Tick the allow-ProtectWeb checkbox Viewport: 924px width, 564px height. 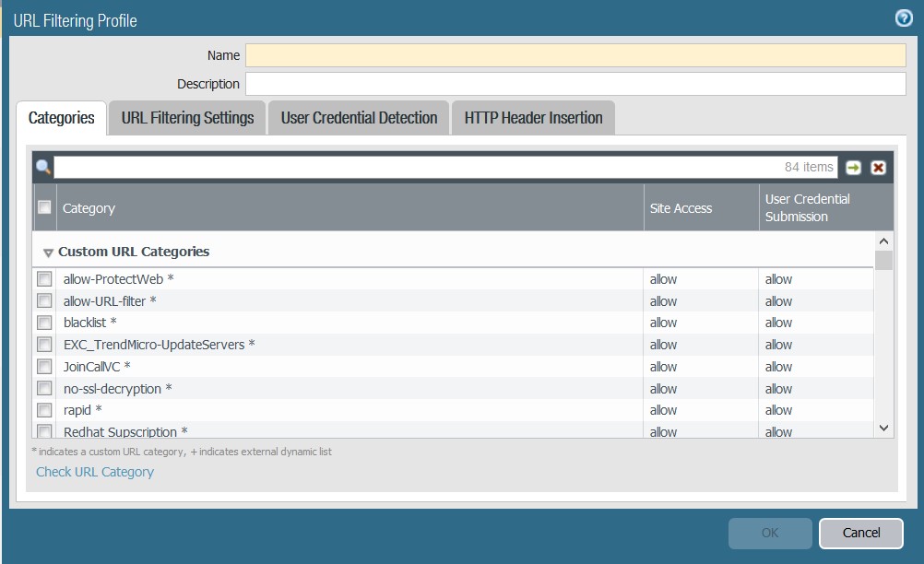tap(44, 279)
